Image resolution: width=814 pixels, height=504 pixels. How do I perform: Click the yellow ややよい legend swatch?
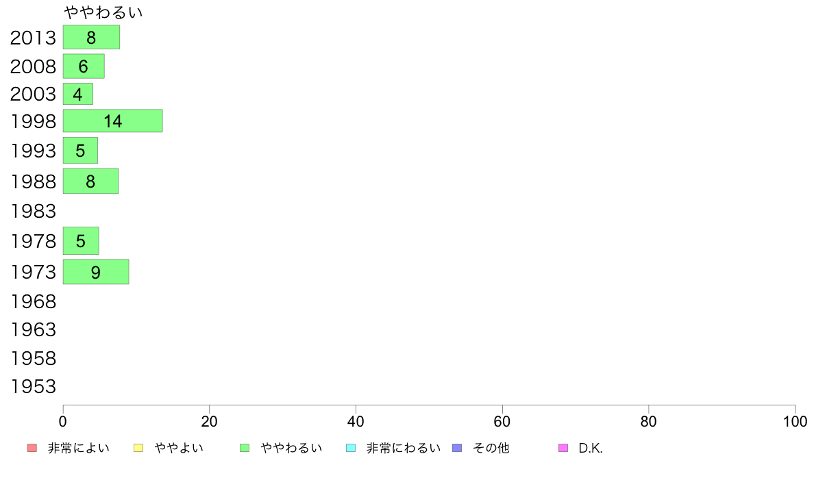(138, 448)
